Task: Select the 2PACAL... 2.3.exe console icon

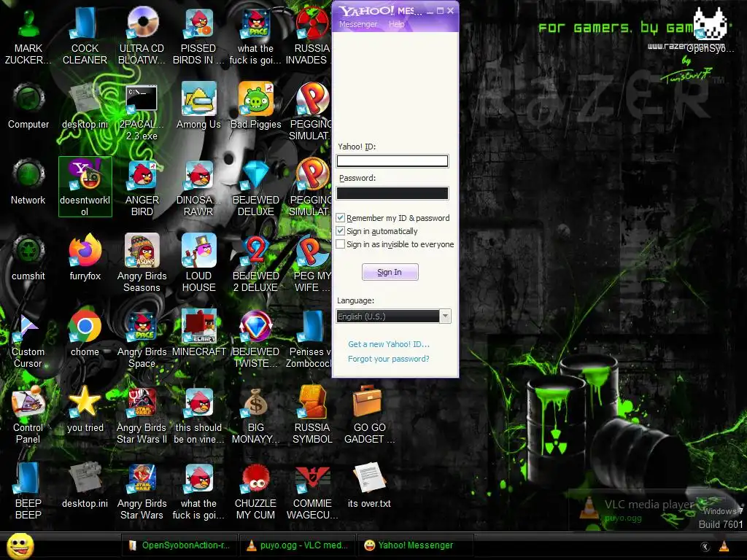Action: 142,98
